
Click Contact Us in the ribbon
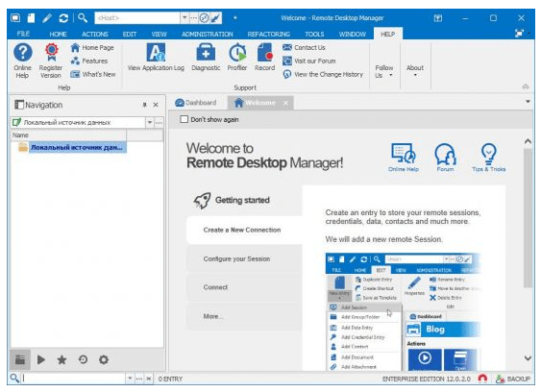coord(304,48)
